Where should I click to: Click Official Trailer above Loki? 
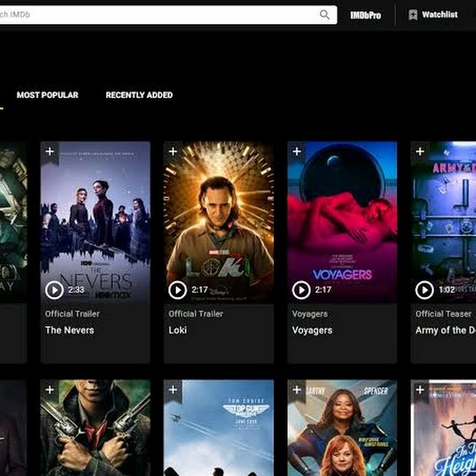coord(196,314)
